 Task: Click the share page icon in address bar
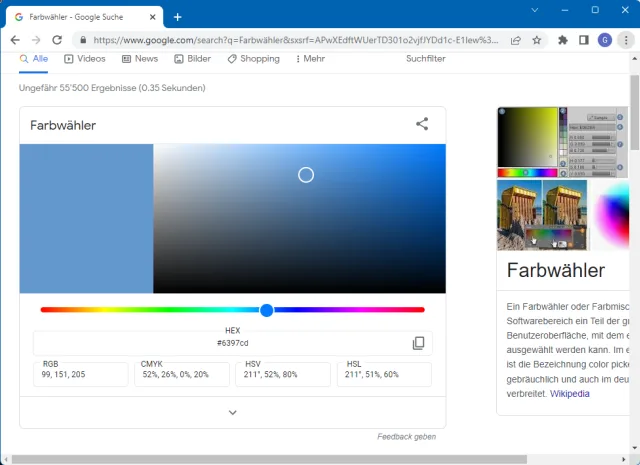[515, 40]
